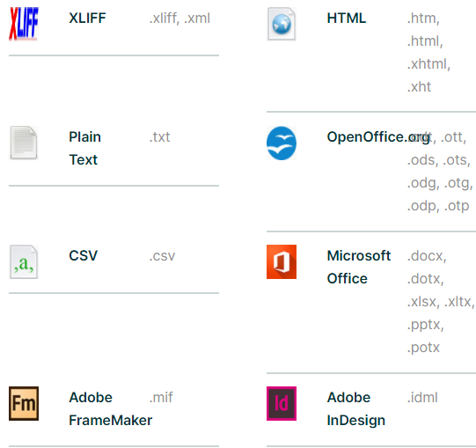The width and height of the screenshot is (476, 448).
Task: Click the HTML globe file icon
Action: (282, 24)
